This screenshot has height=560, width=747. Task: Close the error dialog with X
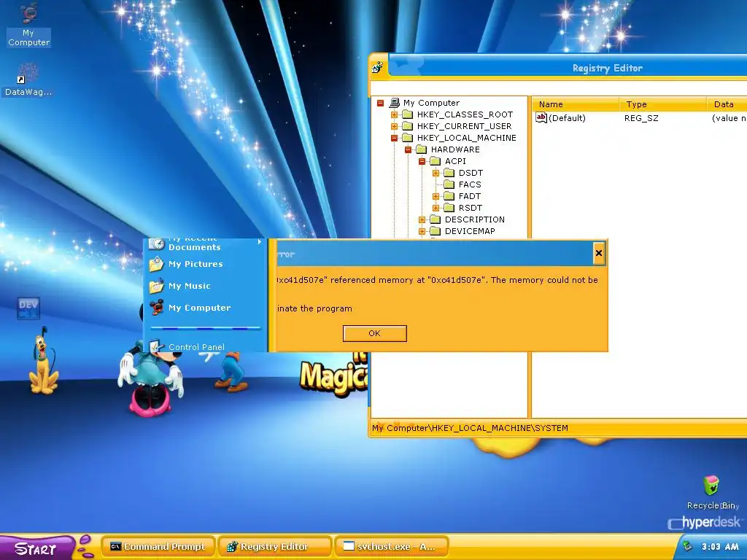pyautogui.click(x=599, y=253)
